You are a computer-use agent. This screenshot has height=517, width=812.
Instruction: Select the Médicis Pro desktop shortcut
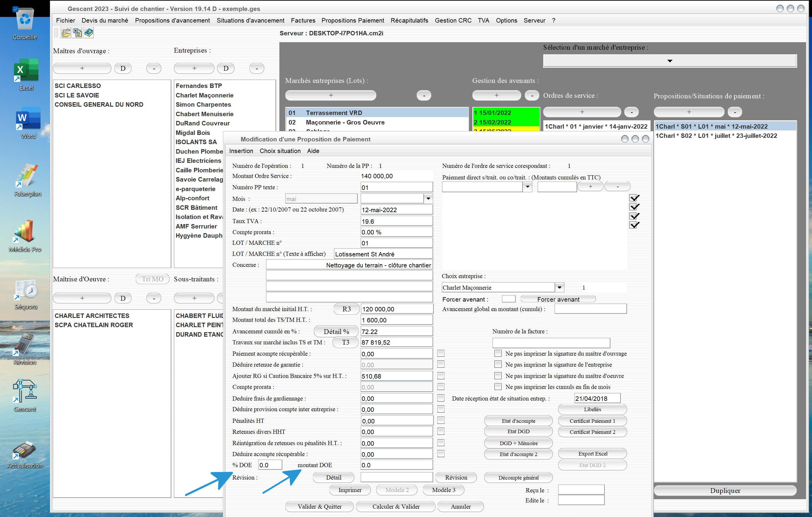25,236
